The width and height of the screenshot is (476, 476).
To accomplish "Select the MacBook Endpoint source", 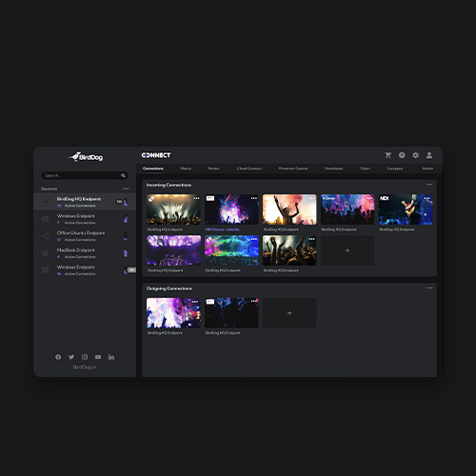I will click(x=85, y=253).
